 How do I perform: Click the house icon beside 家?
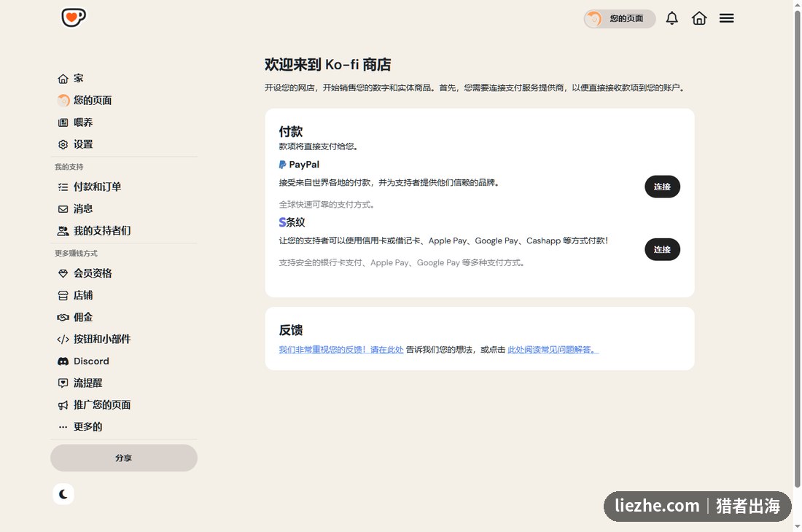point(63,79)
